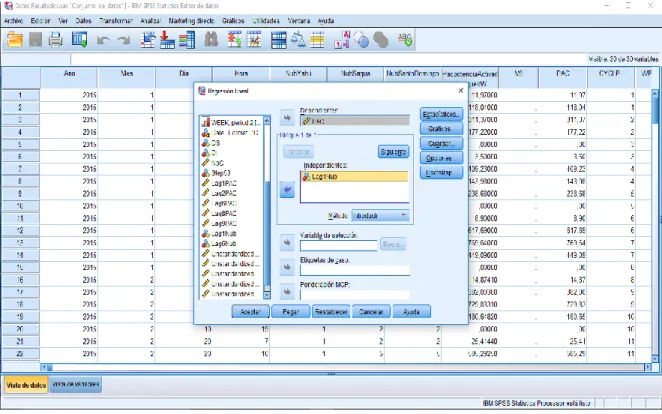Open the Transformar menu

tap(116, 21)
